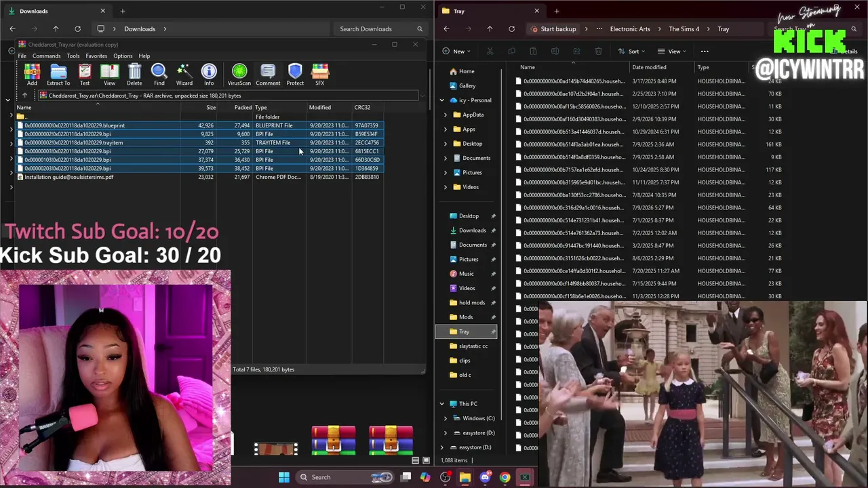The image size is (868, 488).
Task: Click Electronic Arts in the breadcrumb path
Action: pos(630,29)
